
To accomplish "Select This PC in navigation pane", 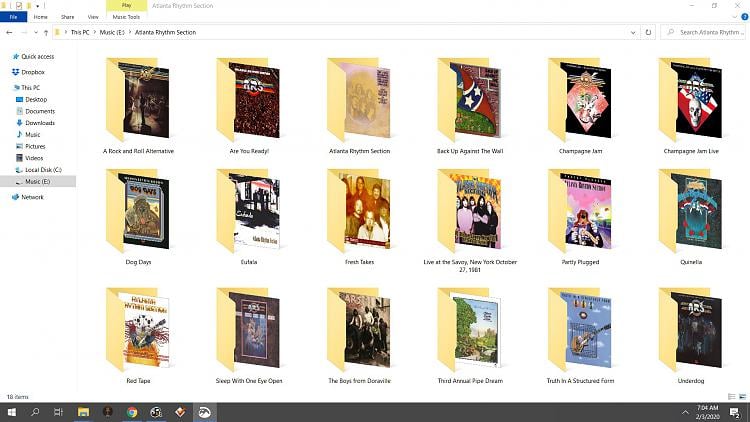I will (30, 88).
